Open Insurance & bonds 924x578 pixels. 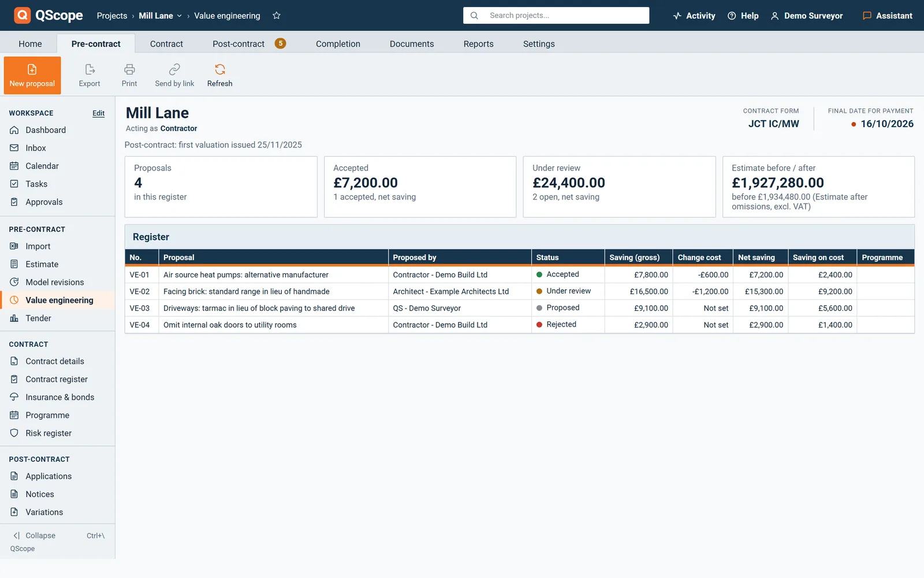pyautogui.click(x=58, y=397)
